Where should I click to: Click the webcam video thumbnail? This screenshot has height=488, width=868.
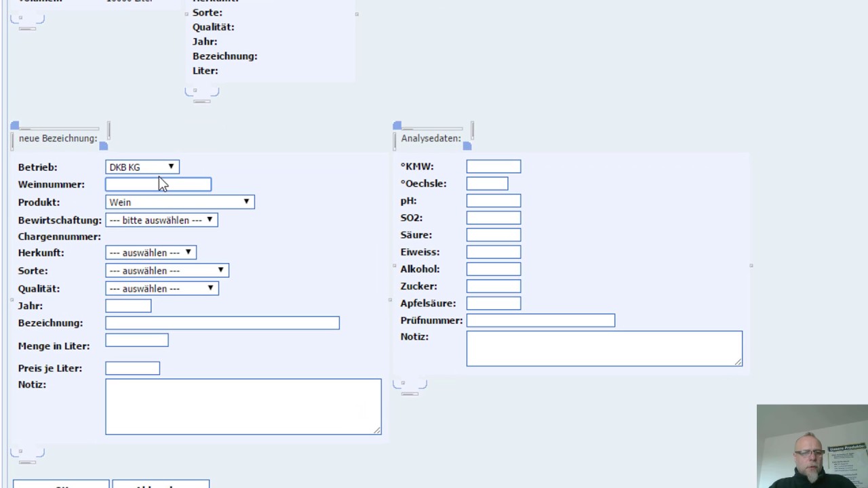click(812, 446)
